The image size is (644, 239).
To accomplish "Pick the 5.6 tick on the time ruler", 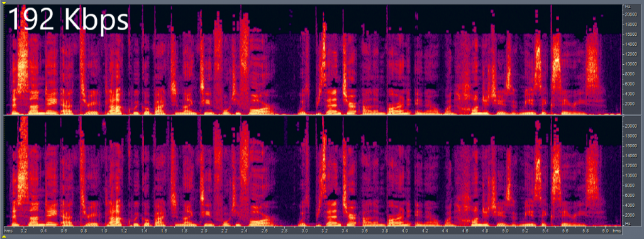I will click(x=566, y=231).
